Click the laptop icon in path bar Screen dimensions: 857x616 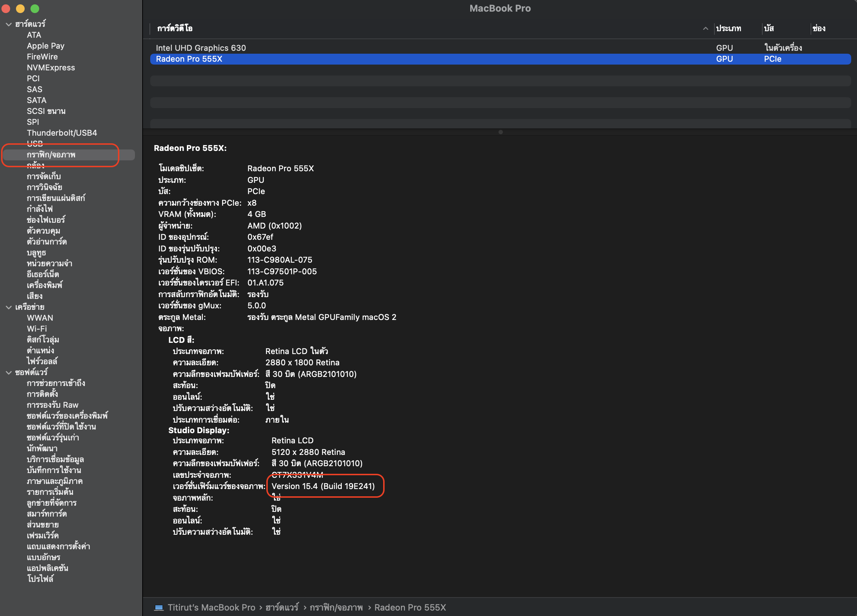pos(159,607)
